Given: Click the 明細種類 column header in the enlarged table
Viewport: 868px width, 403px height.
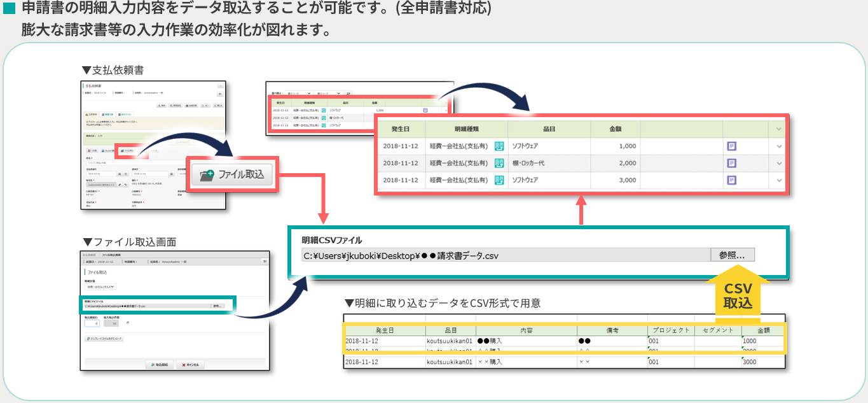Looking at the screenshot, I should tap(467, 129).
